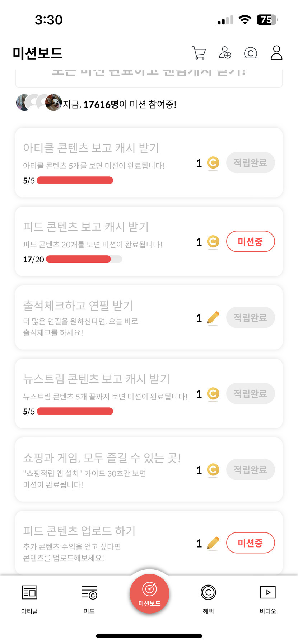The height and width of the screenshot is (644, 298).
Task: Tap the coin icon on 피드 콘텐츠 보고 mission
Action: pos(213,242)
